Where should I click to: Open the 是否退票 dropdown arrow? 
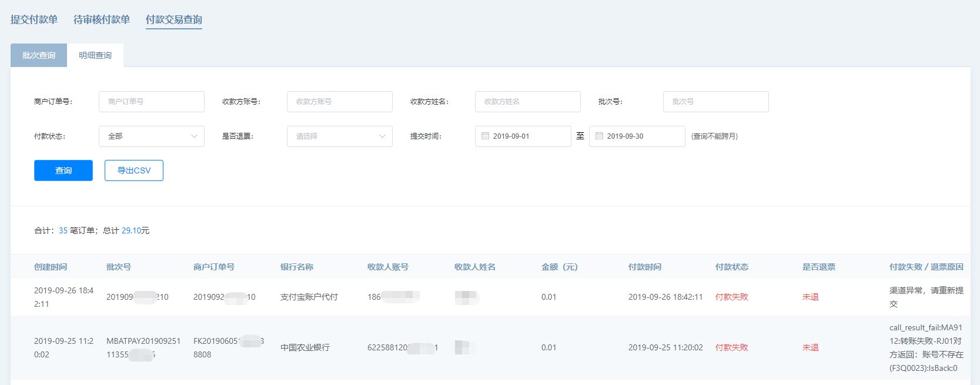point(382,136)
